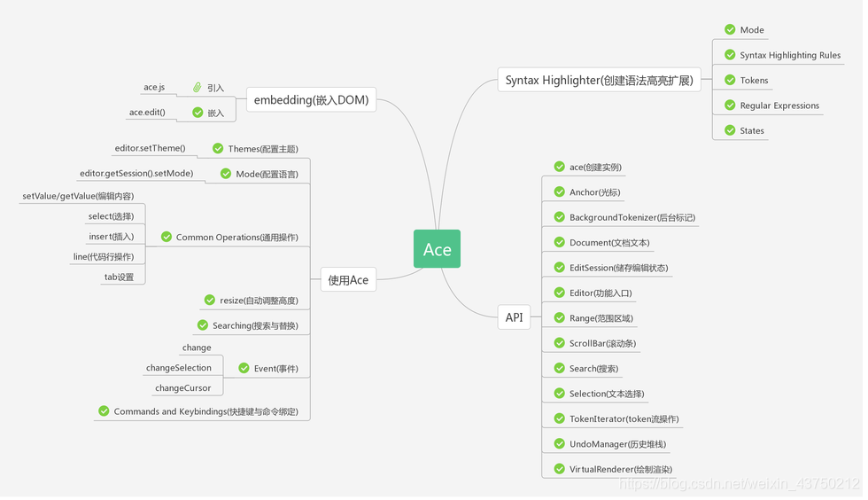Image resolution: width=868 pixels, height=500 pixels.
Task: Click the checkmark icon next to Anchor(光标)
Action: (x=560, y=191)
